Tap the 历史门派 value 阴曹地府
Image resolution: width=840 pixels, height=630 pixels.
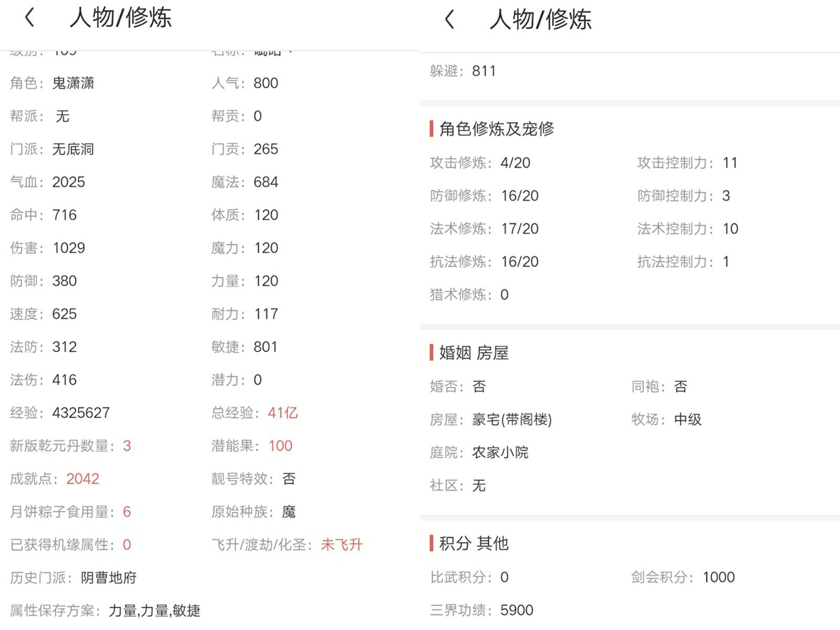[109, 578]
